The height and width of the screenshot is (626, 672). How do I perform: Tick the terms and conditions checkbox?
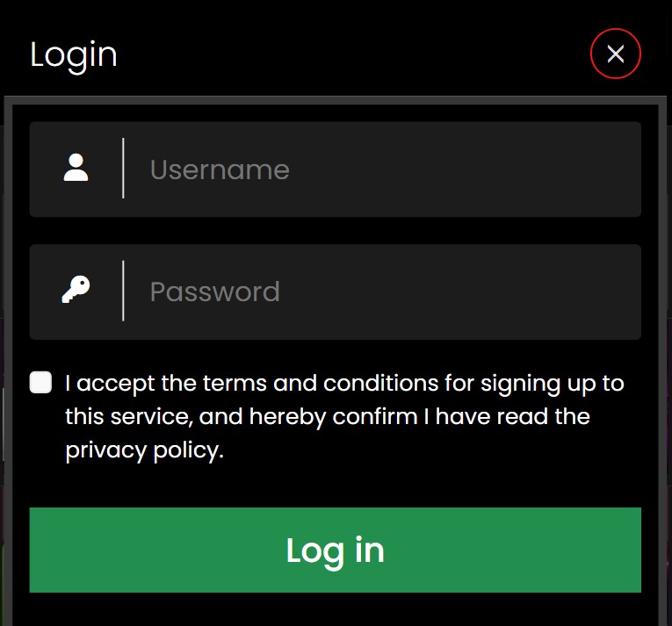tap(40, 382)
